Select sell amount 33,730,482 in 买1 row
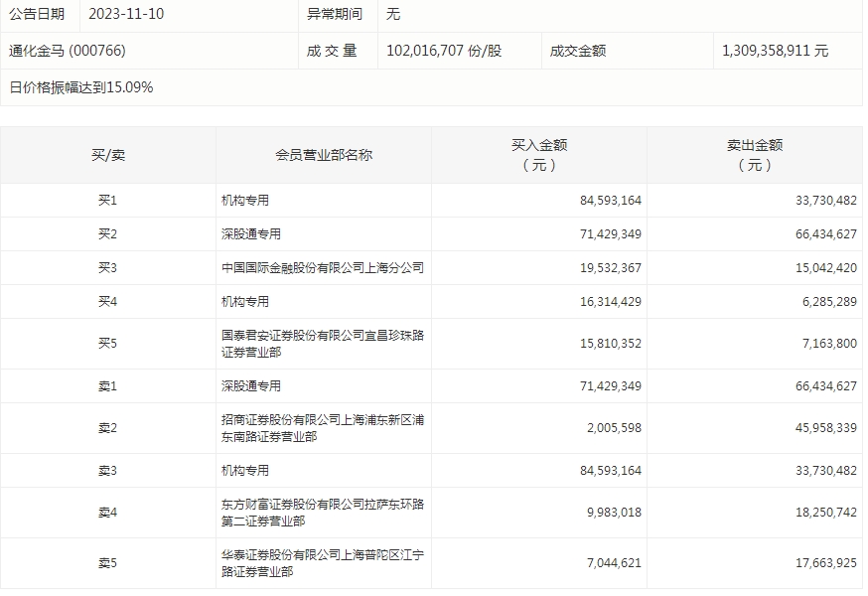The height and width of the screenshot is (596, 868). click(826, 200)
